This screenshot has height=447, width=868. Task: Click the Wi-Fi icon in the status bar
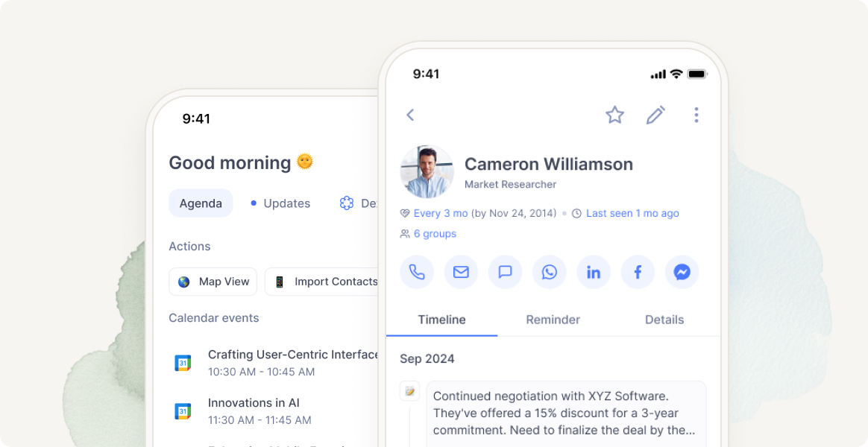pyautogui.click(x=676, y=74)
